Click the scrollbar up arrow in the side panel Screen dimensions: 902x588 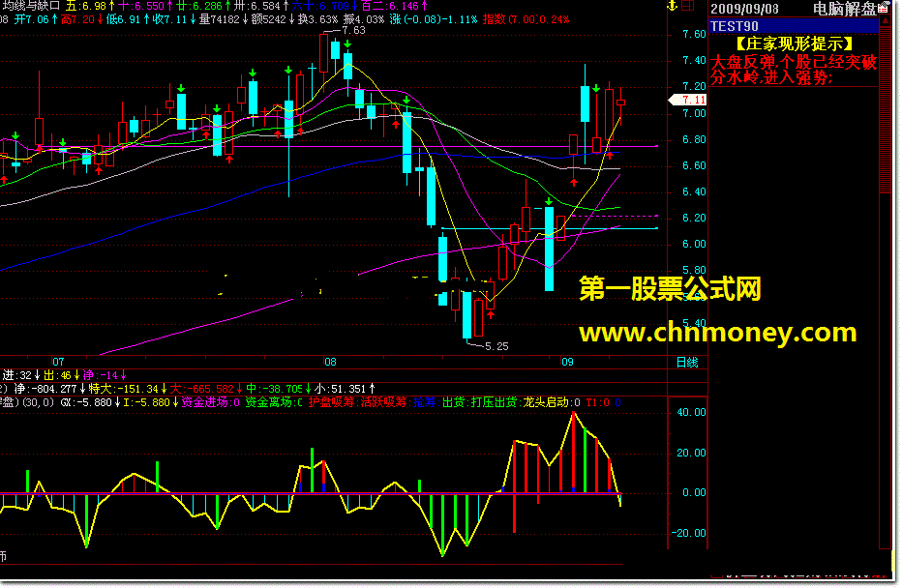pos(885,21)
